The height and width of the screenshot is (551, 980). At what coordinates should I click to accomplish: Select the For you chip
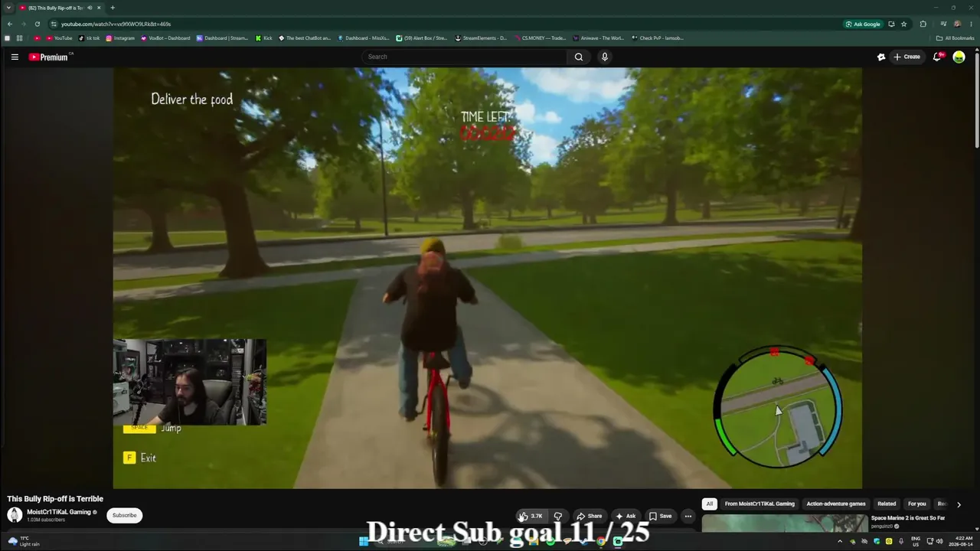916,504
